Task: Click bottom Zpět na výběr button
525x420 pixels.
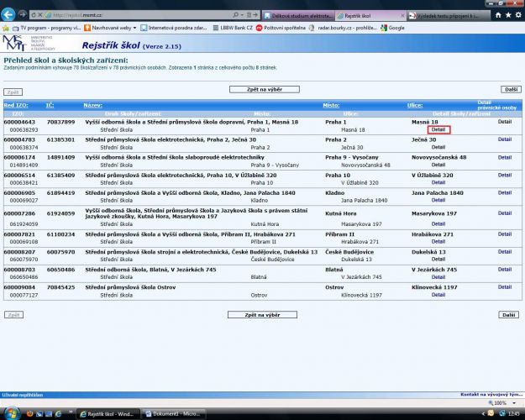Action: tap(262, 315)
